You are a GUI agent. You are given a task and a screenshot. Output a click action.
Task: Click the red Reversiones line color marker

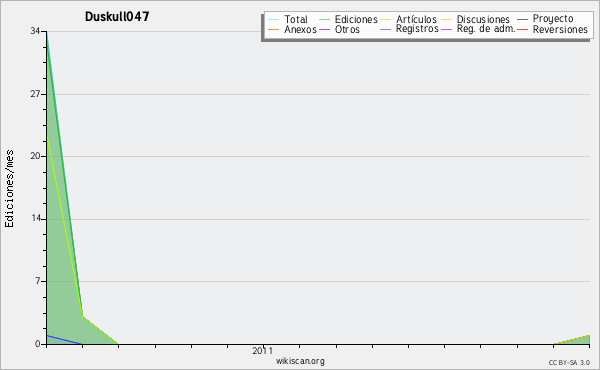[x=522, y=29]
